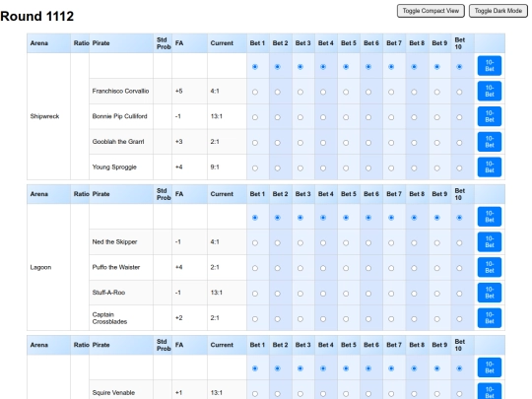Click pirate name Stuff-A-Roo
Viewport: 532px width, 399px height.
[x=108, y=293]
